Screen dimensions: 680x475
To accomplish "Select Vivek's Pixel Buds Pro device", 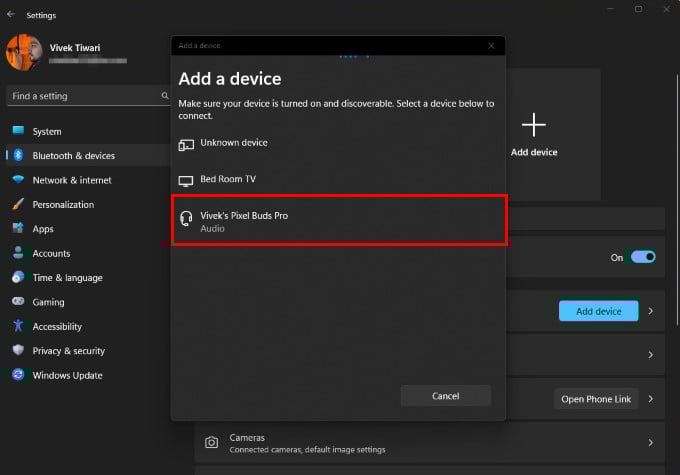I will pos(339,220).
